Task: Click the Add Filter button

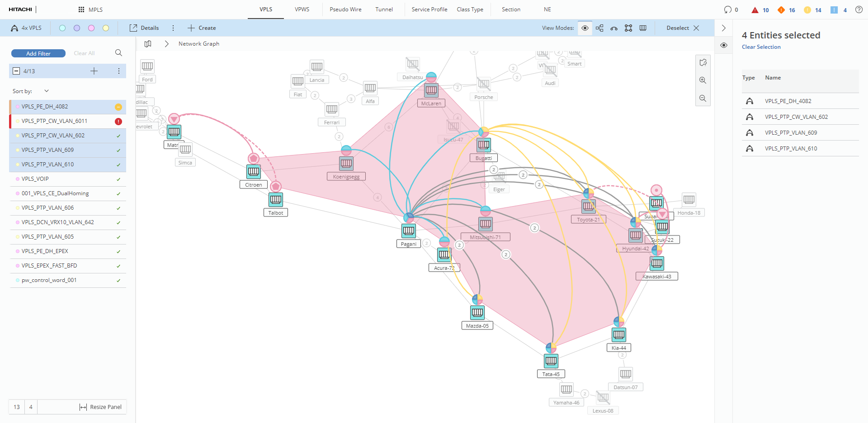Action: click(x=38, y=53)
